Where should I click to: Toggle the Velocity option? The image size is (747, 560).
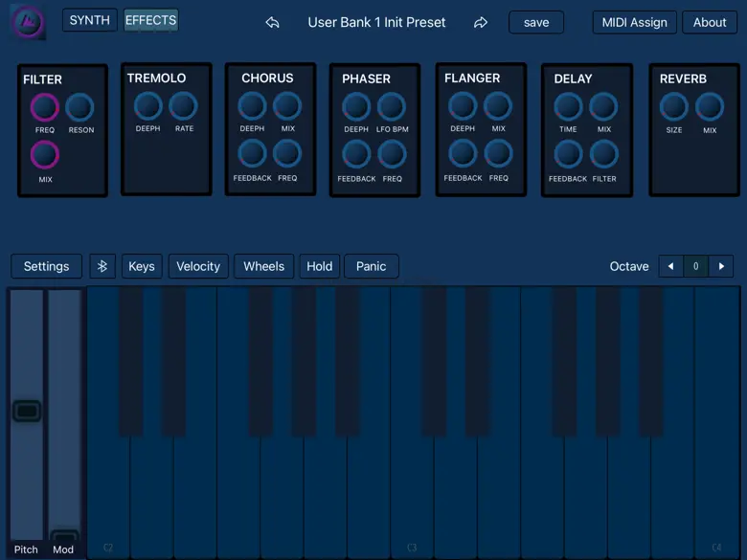tap(198, 266)
